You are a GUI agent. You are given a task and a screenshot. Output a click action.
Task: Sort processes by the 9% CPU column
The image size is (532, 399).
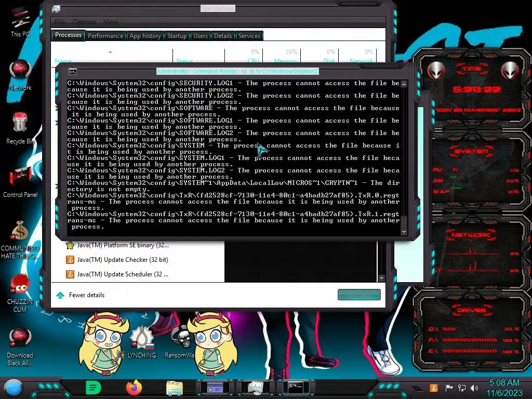coord(244,56)
